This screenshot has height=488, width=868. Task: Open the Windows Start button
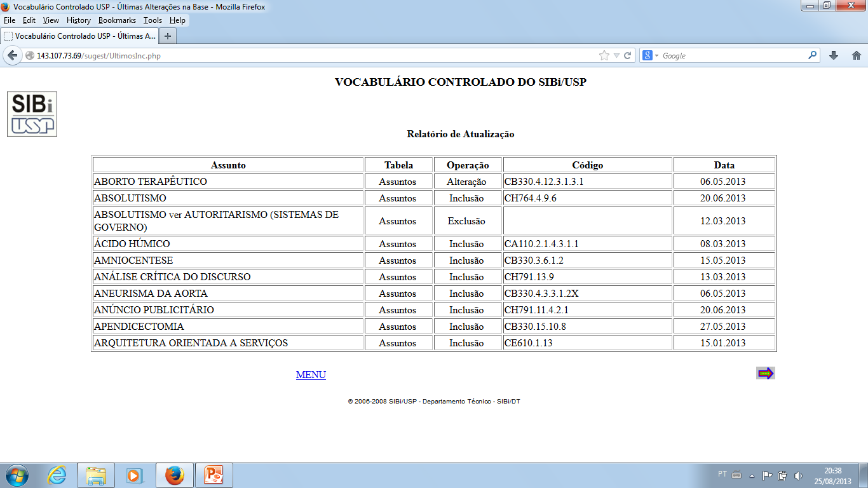(x=17, y=475)
